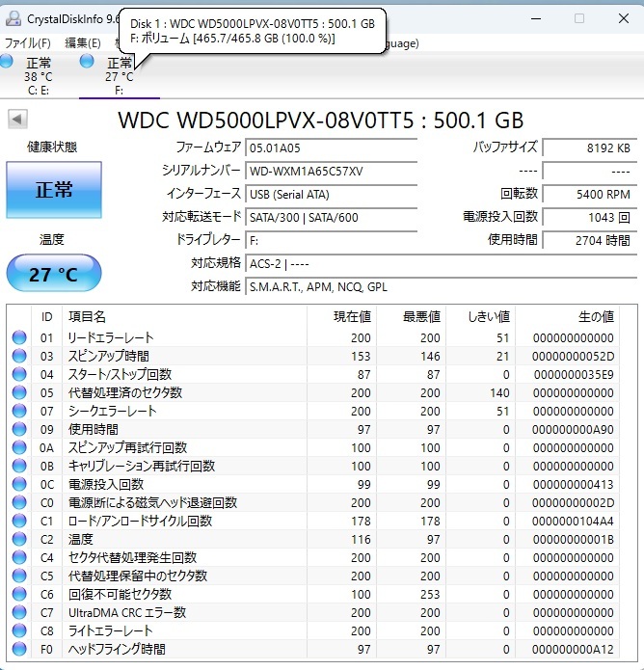Select the C2 温度 attribute name
Screen dimensions: 644x670
tap(80, 539)
